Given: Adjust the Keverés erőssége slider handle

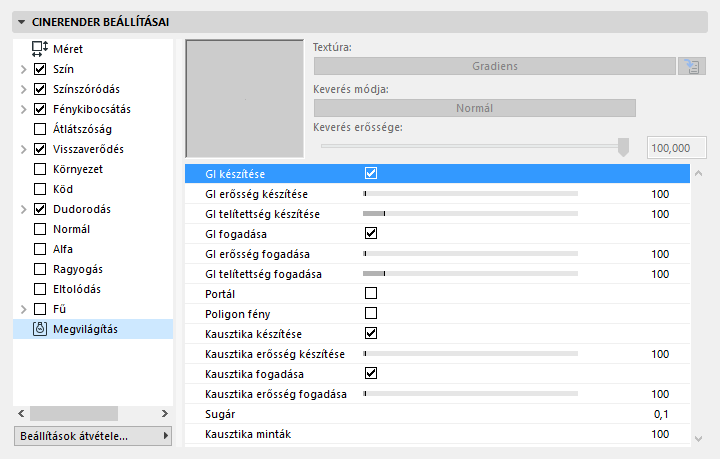Looking at the screenshot, I should (623, 147).
